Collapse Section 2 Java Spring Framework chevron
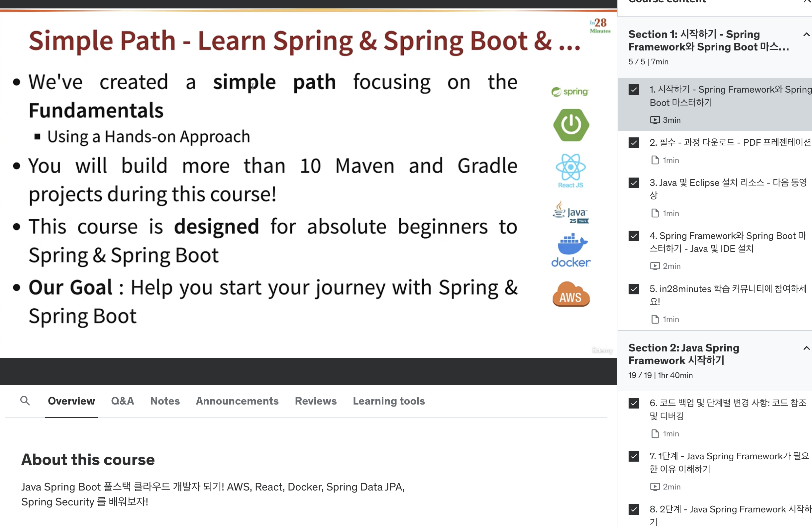Image resolution: width=812 pixels, height=527 pixels. click(806, 348)
